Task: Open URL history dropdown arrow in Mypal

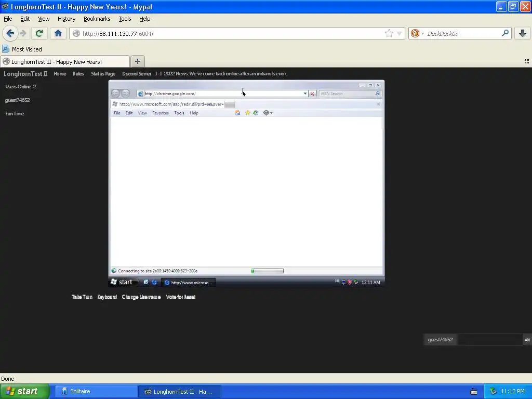Action: point(399,33)
